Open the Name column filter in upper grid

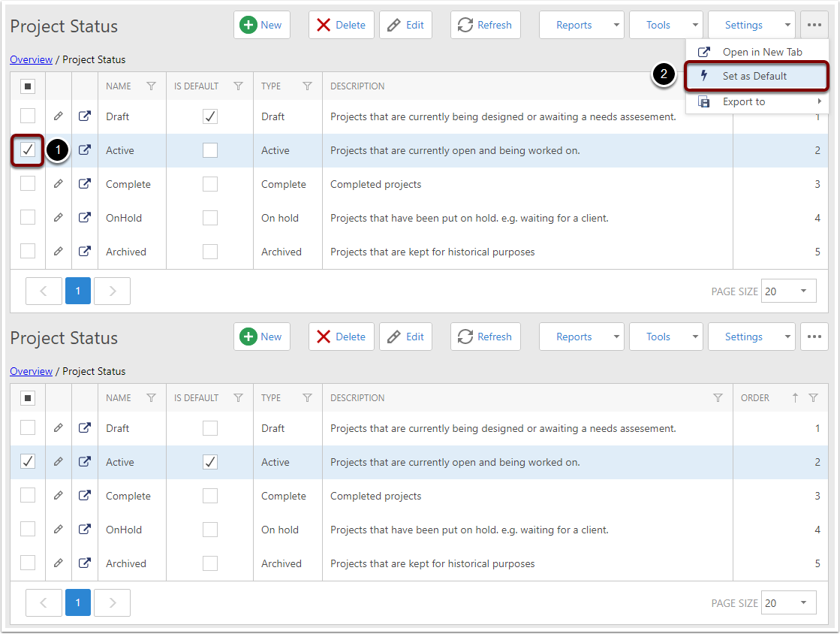152,86
